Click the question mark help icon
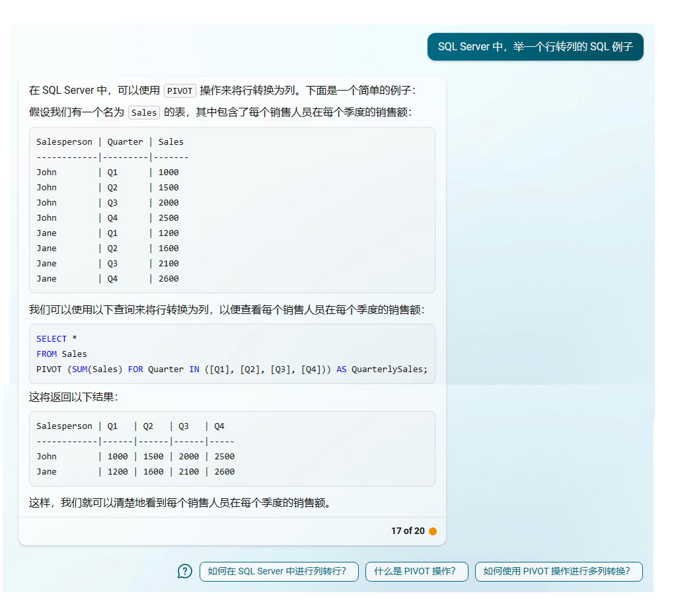Screen dimensions: 676x616 click(184, 572)
